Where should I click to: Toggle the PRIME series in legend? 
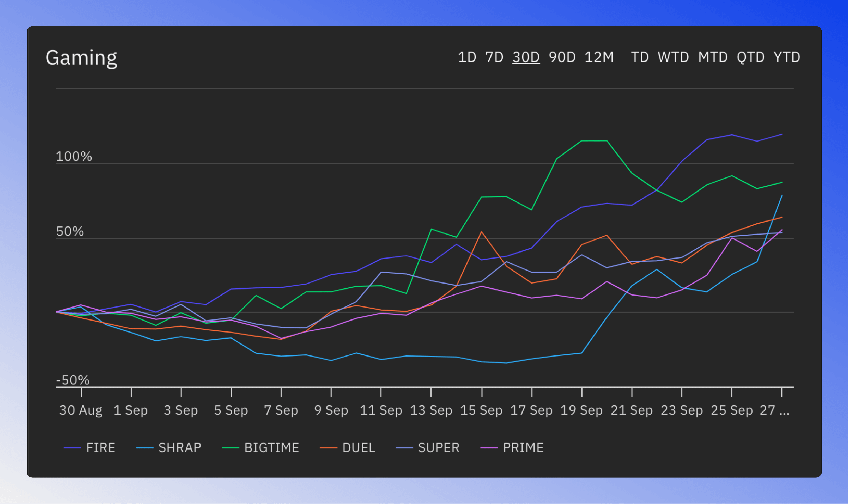(512, 448)
